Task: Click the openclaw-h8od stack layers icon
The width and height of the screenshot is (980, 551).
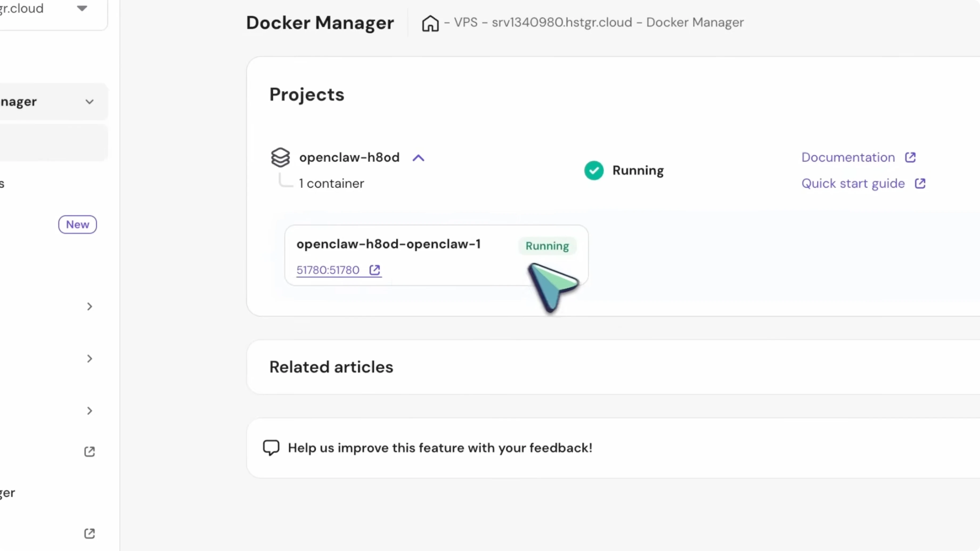Action: [280, 157]
